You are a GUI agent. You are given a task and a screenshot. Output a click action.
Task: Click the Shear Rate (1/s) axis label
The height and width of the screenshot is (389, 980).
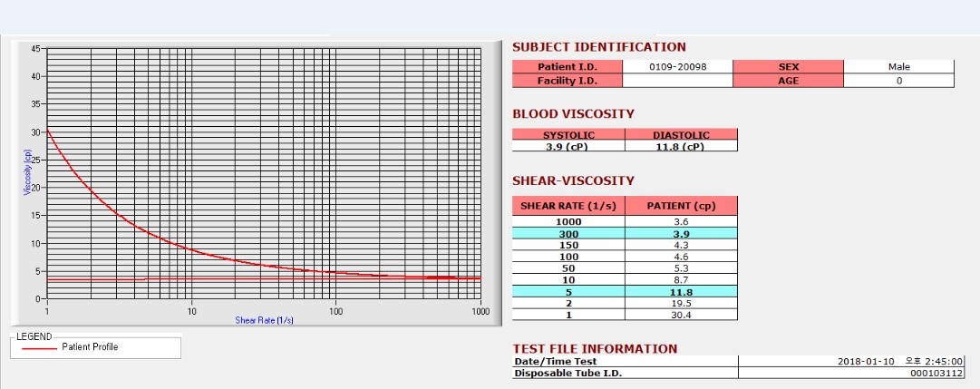[265, 320]
